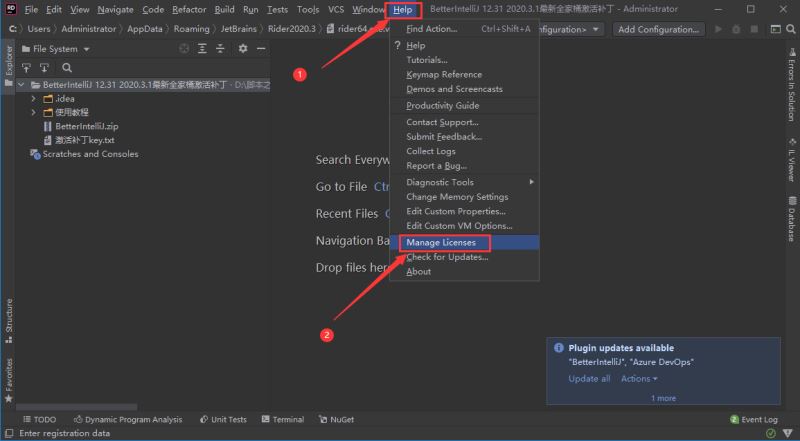
Task: Choose Find Action in Help menu
Action: (464, 29)
